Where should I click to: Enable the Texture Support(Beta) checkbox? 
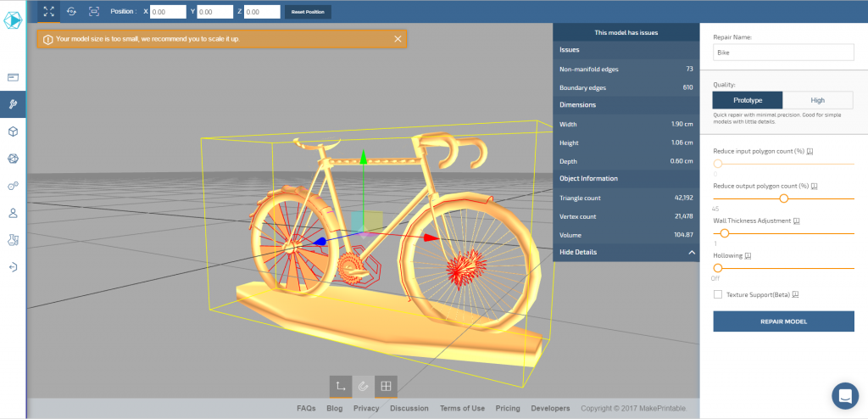coord(718,294)
